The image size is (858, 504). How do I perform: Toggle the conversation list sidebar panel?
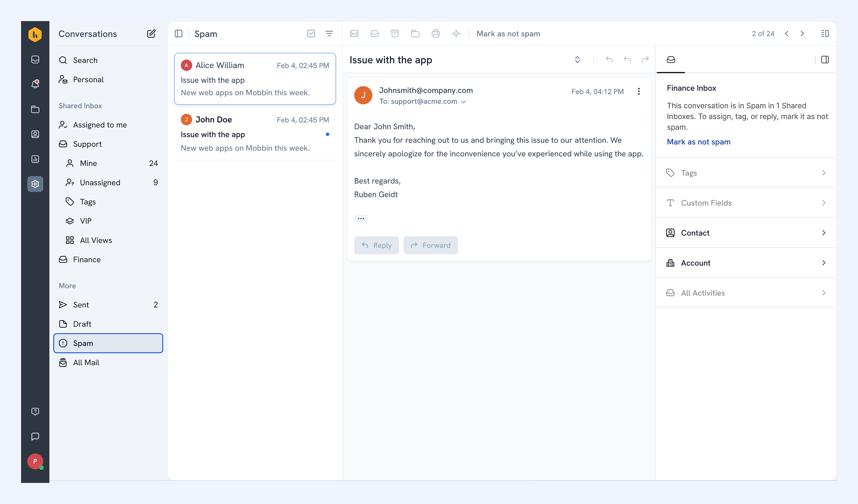[x=179, y=34]
